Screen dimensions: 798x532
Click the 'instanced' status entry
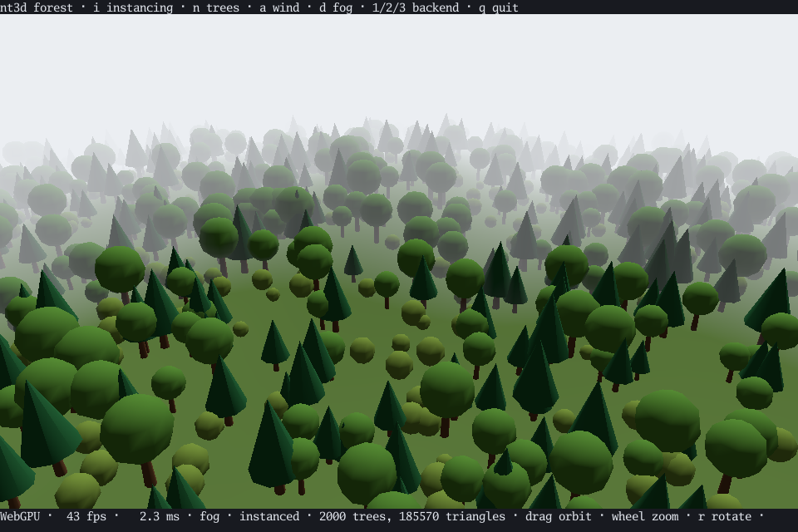tap(269, 516)
